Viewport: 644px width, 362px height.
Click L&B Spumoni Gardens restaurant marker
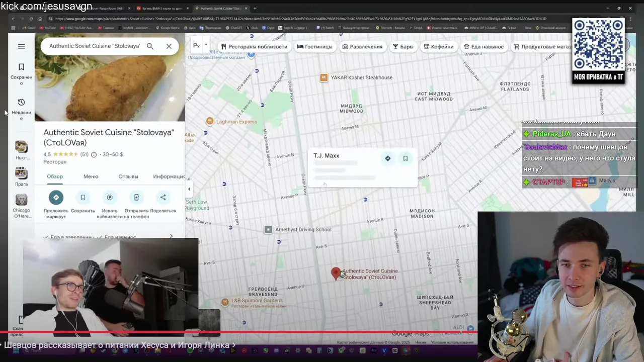click(225, 302)
